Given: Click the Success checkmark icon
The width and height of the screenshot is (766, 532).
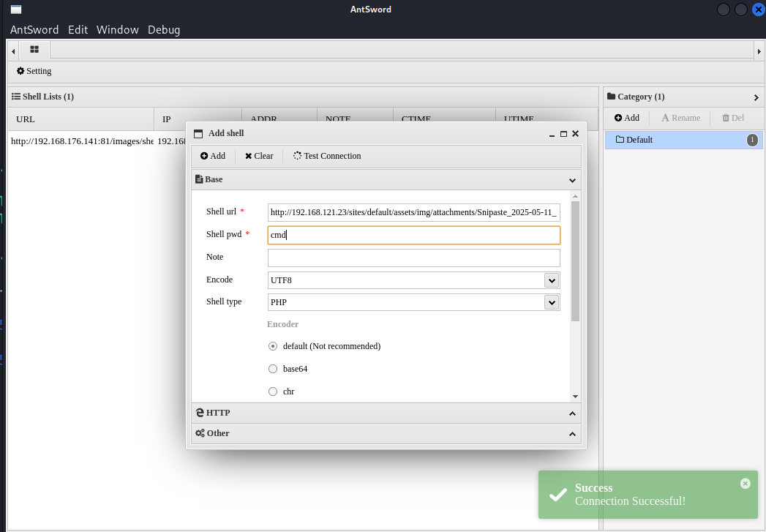Looking at the screenshot, I should coord(558,495).
